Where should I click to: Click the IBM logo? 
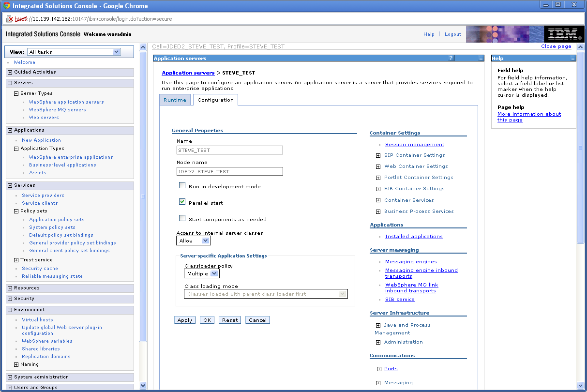[563, 34]
